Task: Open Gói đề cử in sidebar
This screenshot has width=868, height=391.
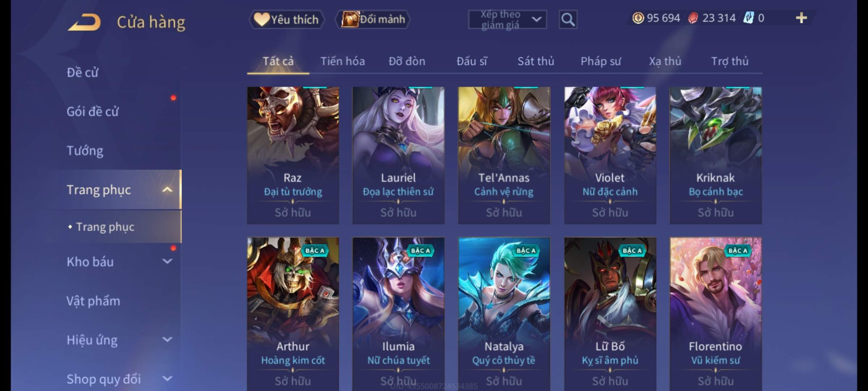Action: coord(93,112)
